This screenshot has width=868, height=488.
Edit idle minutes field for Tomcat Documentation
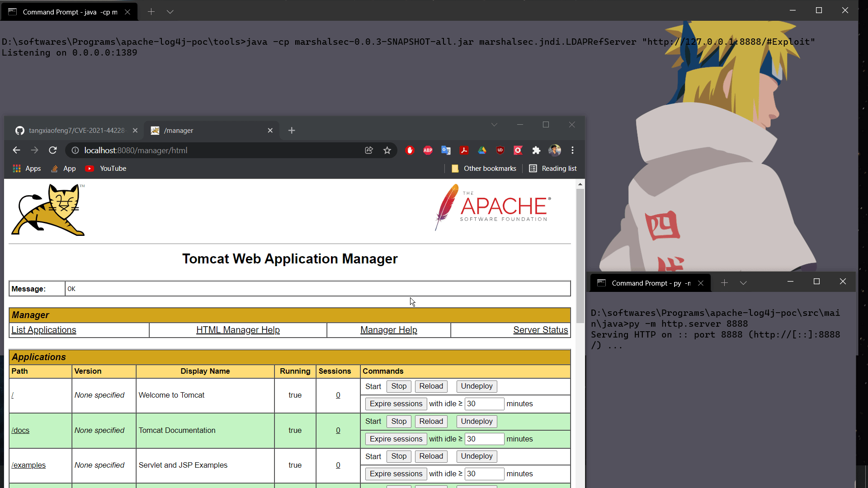pos(484,439)
